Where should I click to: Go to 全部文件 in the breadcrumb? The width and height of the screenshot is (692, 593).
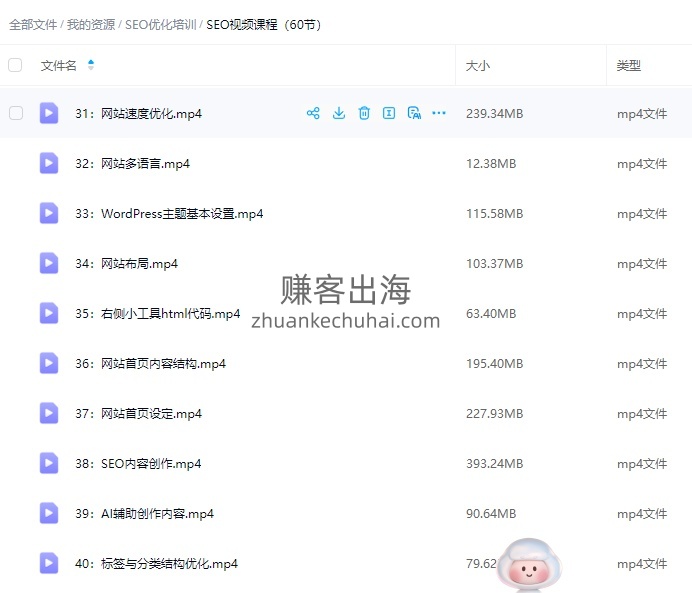pos(33,25)
